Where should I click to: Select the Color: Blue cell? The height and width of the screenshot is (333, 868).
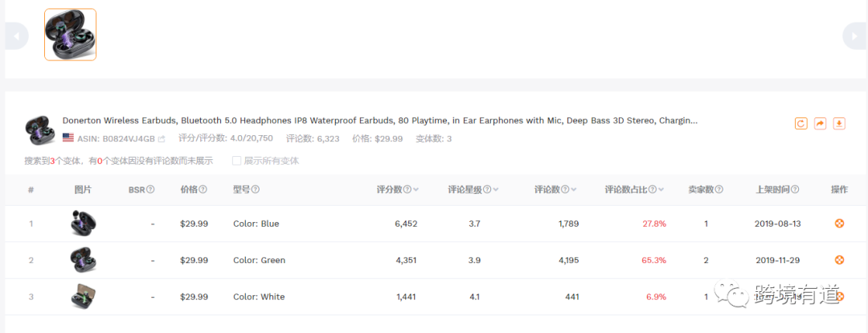coord(256,224)
